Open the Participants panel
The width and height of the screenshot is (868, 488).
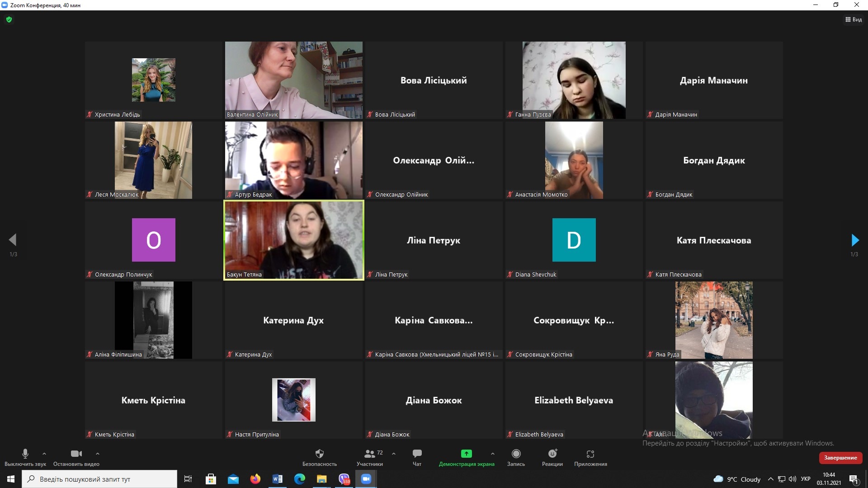[x=370, y=454]
